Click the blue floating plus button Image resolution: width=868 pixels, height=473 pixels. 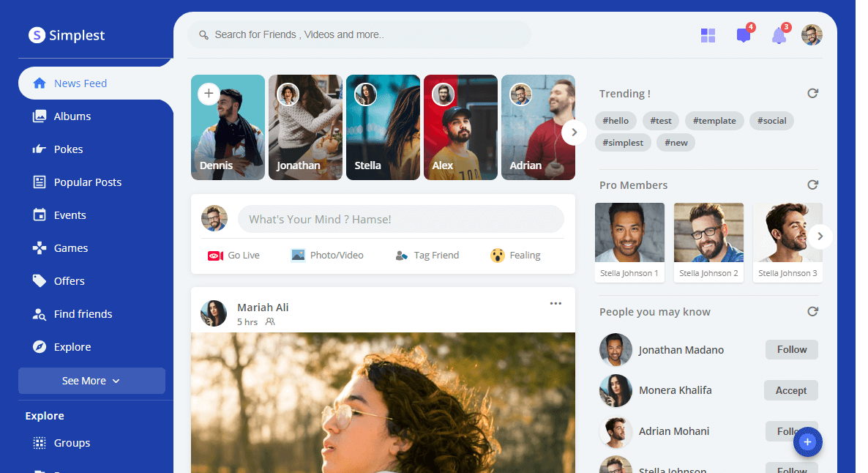(807, 442)
